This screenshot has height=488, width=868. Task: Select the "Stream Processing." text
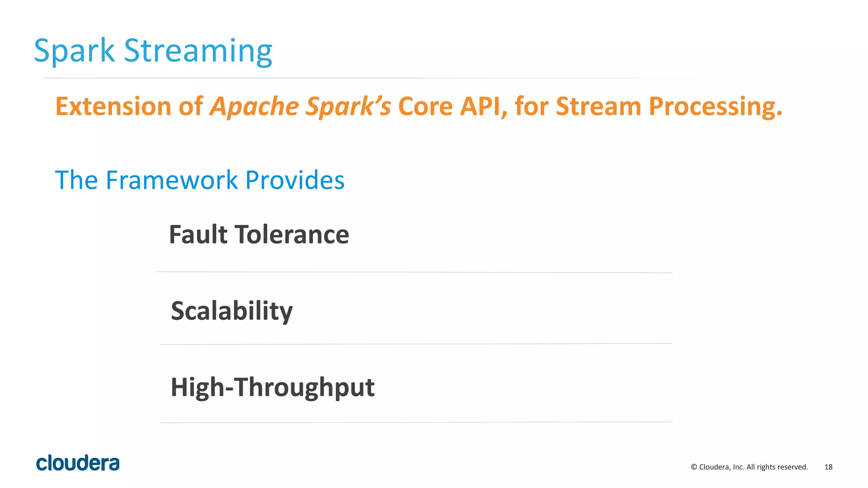pyautogui.click(x=668, y=106)
